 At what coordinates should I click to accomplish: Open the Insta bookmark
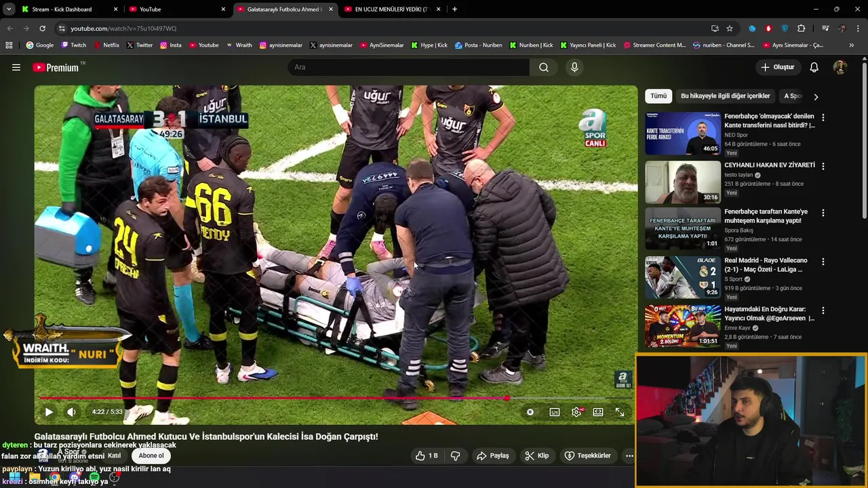point(170,45)
